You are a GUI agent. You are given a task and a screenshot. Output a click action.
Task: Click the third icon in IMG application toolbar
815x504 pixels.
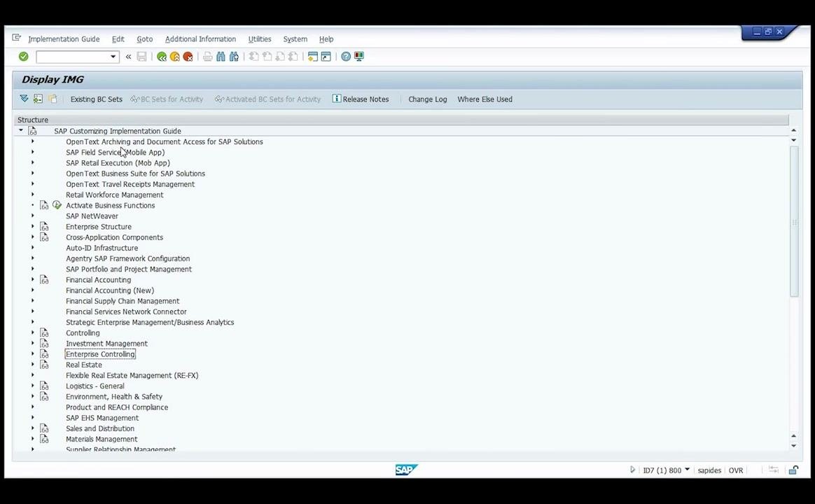53,99
